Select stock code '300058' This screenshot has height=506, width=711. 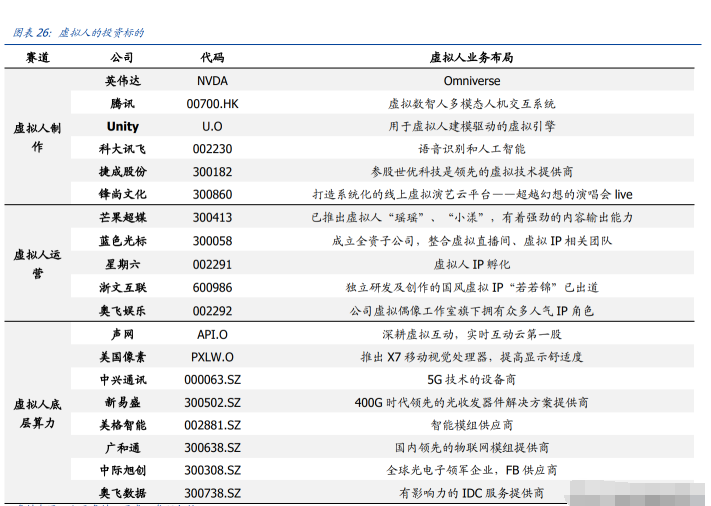pyautogui.click(x=212, y=241)
